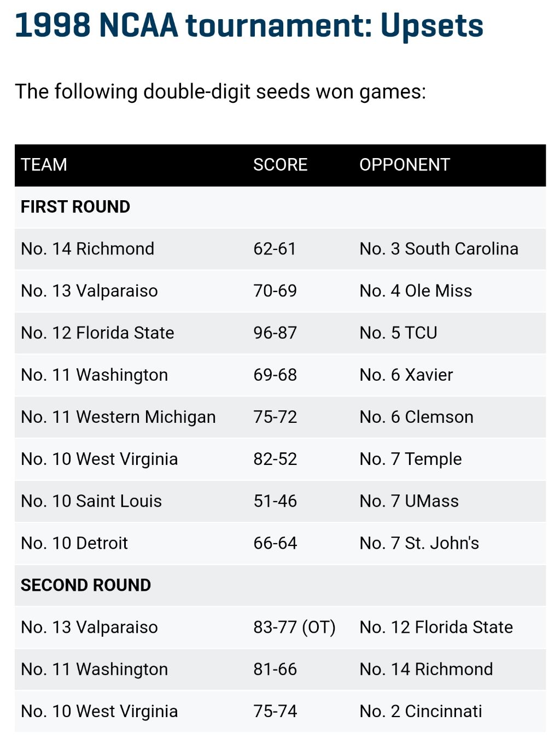Click the SCORE column header

tap(280, 165)
